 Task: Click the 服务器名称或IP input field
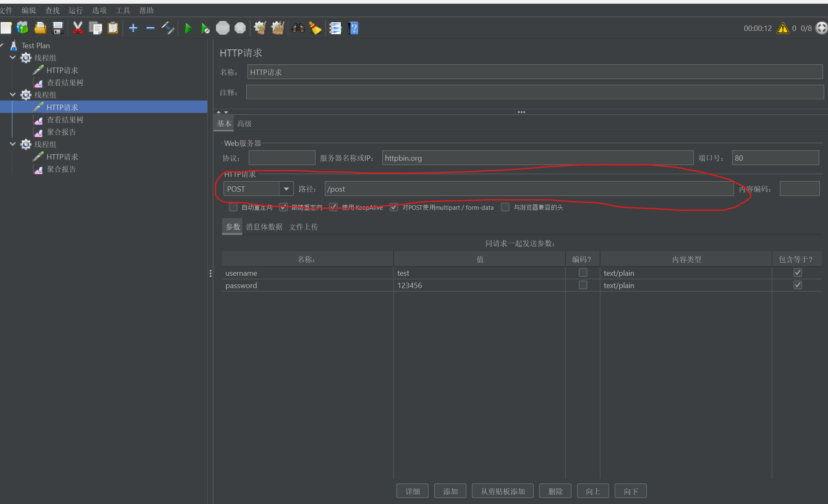pos(537,158)
